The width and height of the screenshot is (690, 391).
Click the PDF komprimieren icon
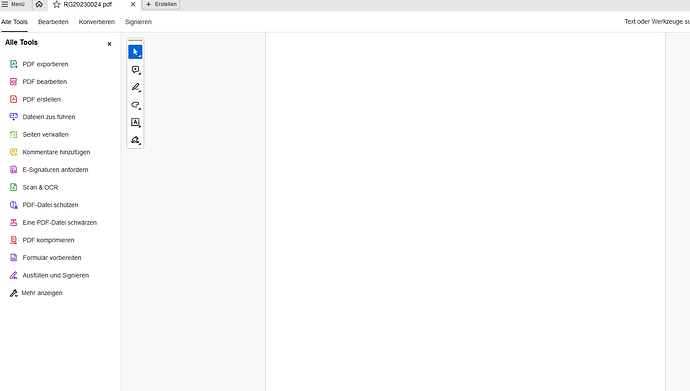coord(14,240)
